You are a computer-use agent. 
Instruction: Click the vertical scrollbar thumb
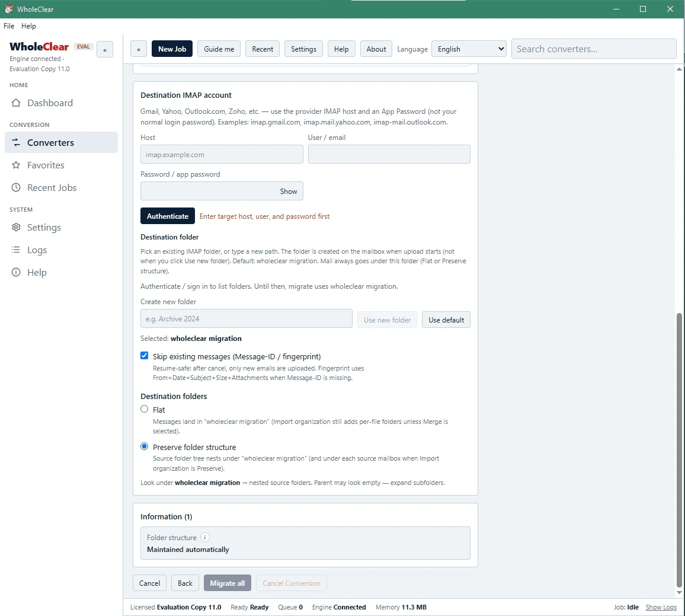pyautogui.click(x=679, y=451)
